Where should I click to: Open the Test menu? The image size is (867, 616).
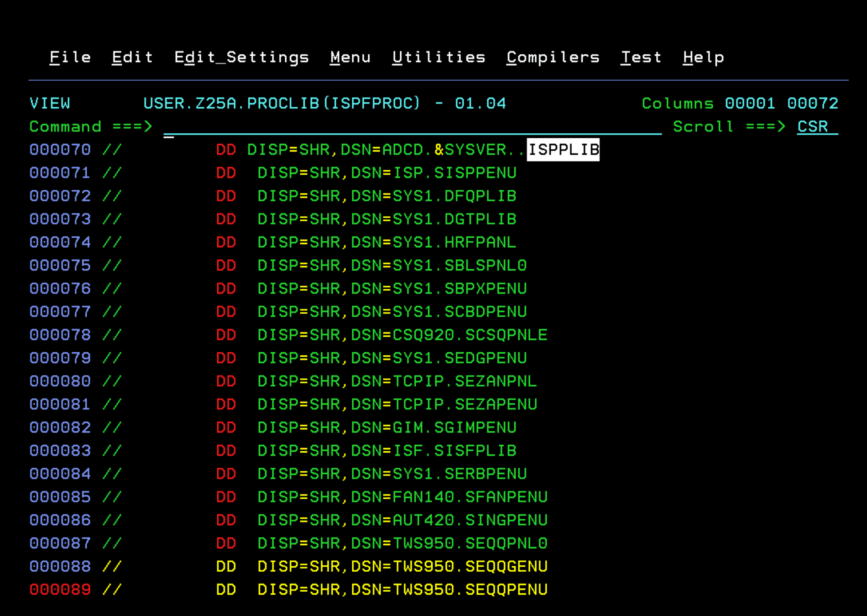(x=641, y=57)
